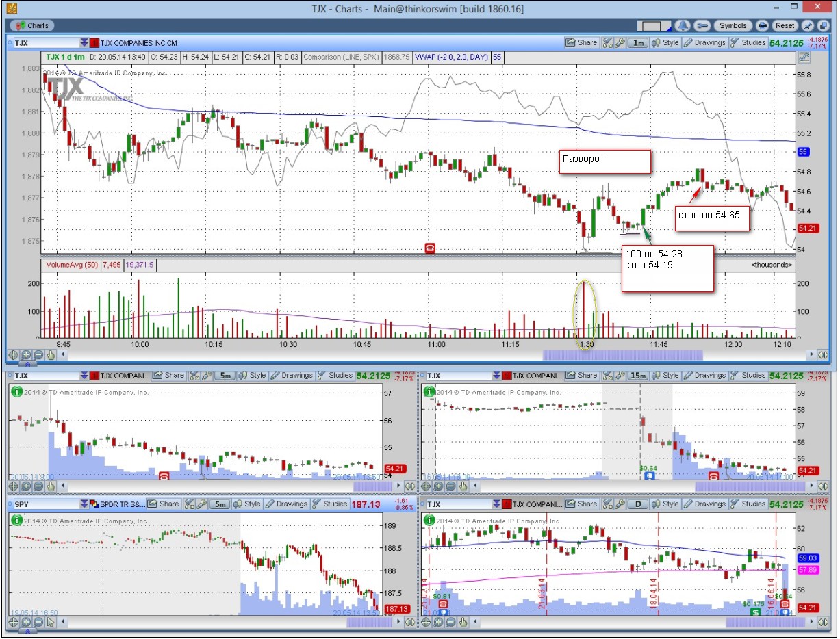Image resolution: width=840 pixels, height=639 pixels.
Task: Open symbol dropdown arrow in TJX 15m chart
Action: [496, 375]
